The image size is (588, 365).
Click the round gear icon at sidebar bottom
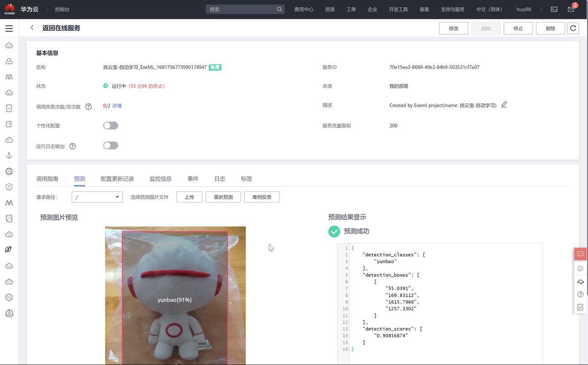[9, 314]
